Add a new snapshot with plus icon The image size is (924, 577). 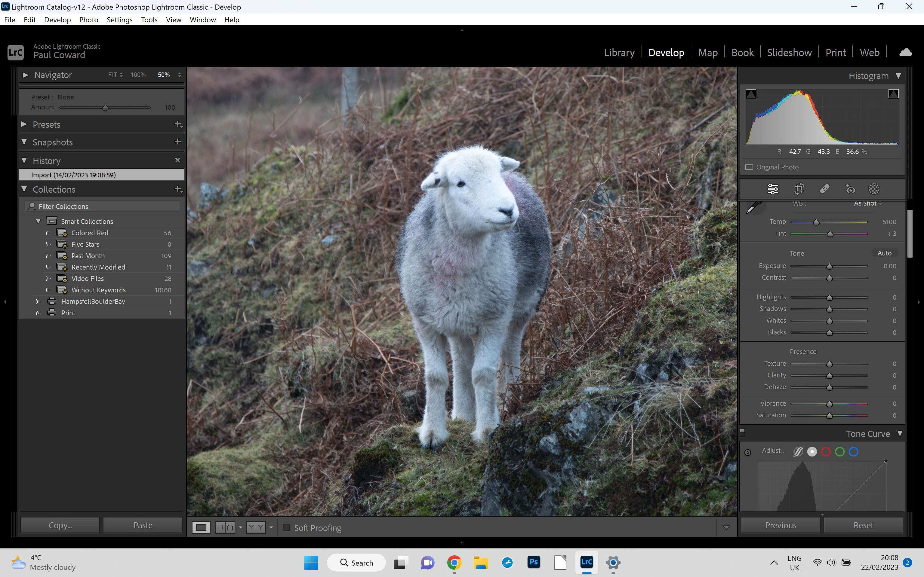[x=177, y=142]
